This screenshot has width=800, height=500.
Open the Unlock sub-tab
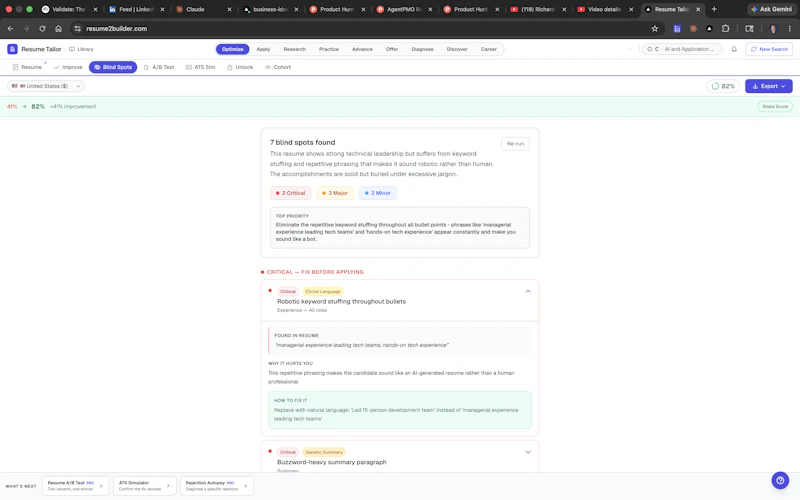pos(240,67)
